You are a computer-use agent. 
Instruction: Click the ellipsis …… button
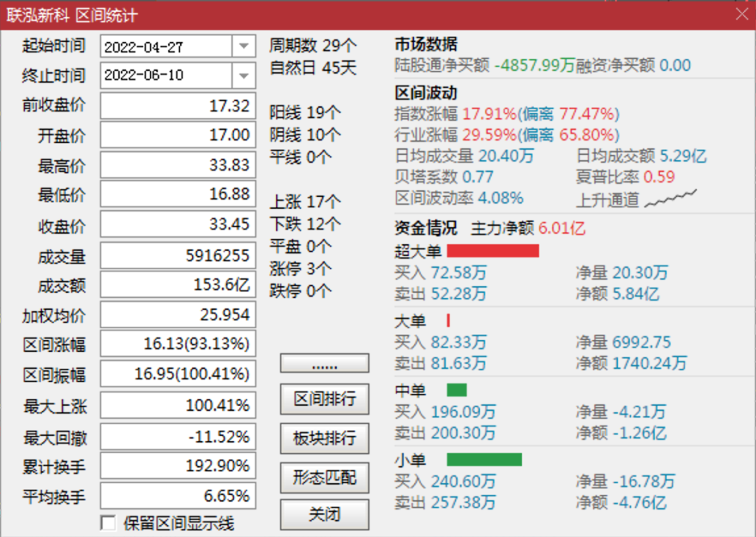click(x=324, y=364)
